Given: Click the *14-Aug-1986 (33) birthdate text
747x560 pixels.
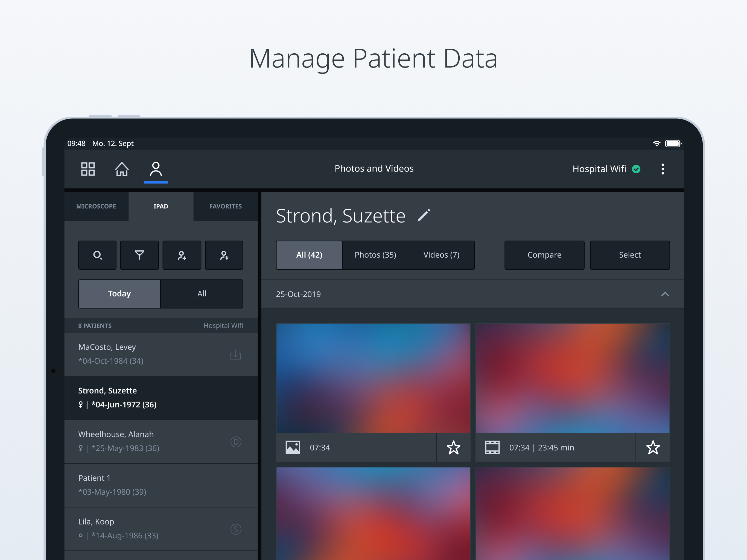Looking at the screenshot, I should click(x=125, y=536).
